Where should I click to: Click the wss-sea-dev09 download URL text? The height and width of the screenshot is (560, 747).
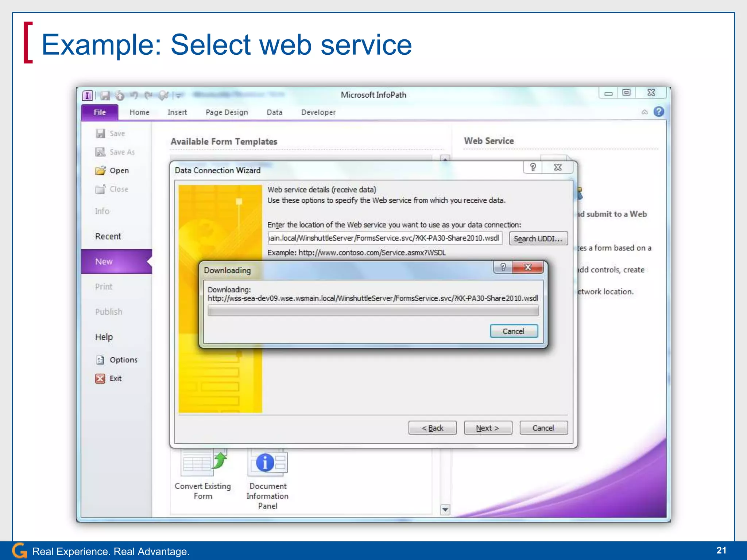click(373, 298)
